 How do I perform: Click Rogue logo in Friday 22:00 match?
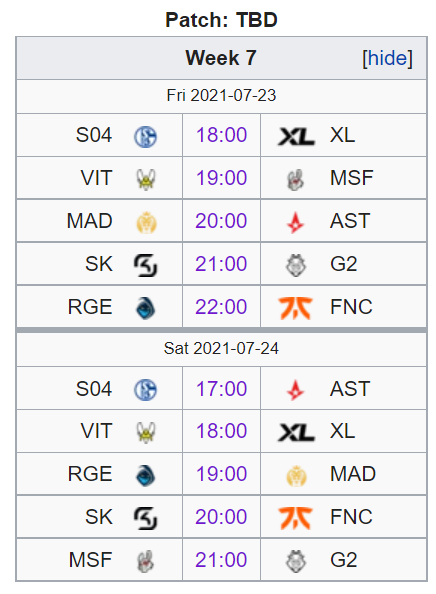tap(145, 308)
